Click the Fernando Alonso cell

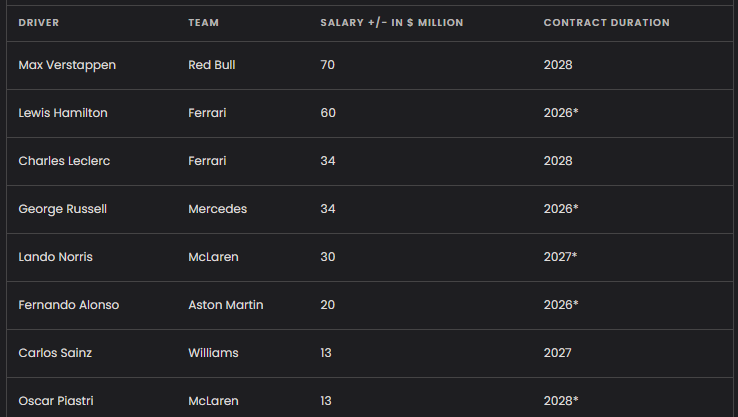[x=69, y=305]
